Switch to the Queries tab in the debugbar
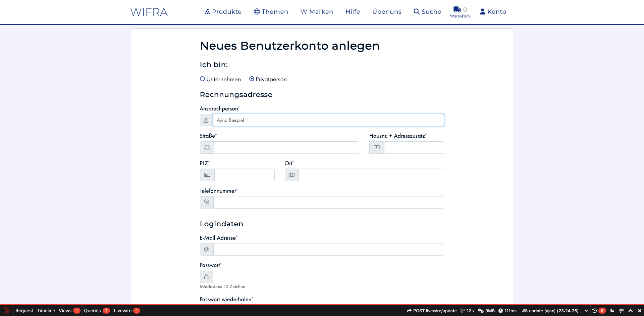This screenshot has height=316, width=644. [x=92, y=311]
